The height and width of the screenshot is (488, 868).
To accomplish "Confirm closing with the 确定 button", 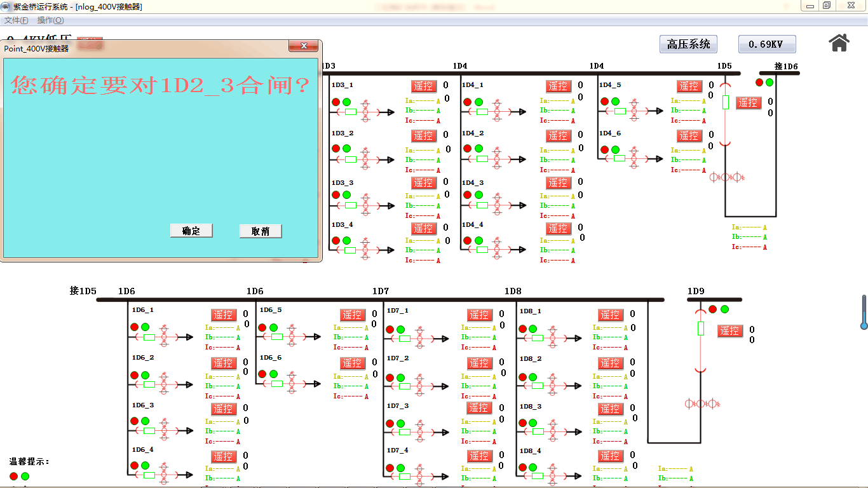I will click(x=191, y=231).
